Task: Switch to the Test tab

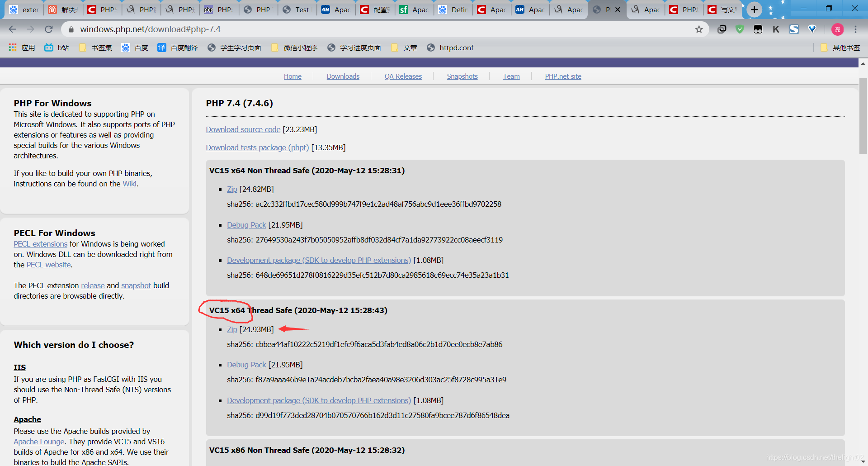Action: pyautogui.click(x=296, y=10)
